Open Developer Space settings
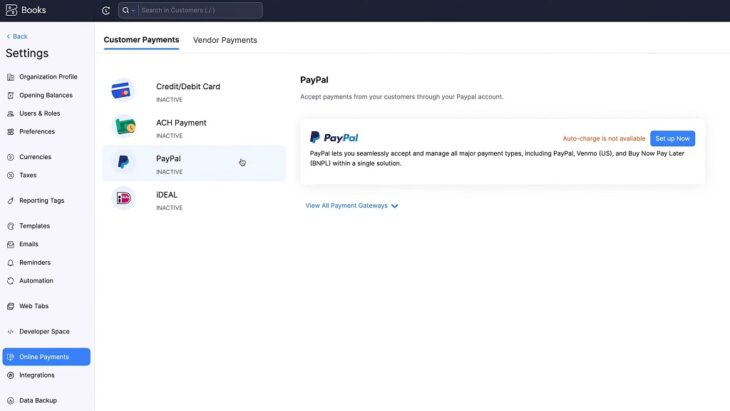The image size is (730, 411). (46, 332)
